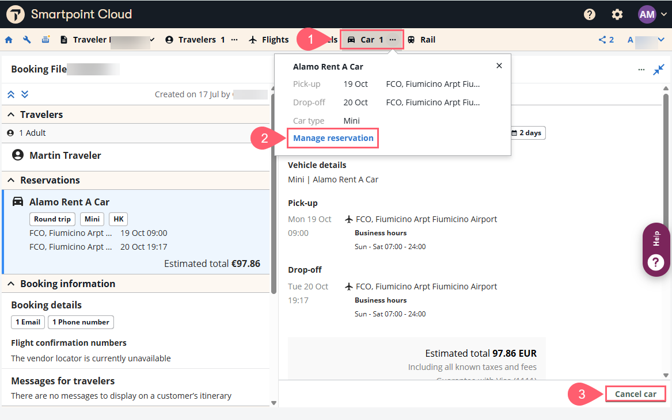
Task: Open the 1 Phone number booking detail
Action: pyautogui.click(x=81, y=322)
